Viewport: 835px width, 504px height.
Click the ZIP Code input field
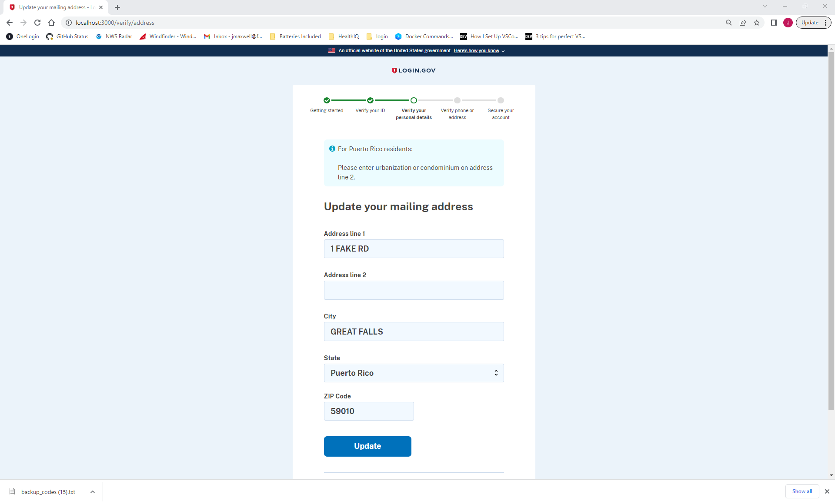(368, 411)
